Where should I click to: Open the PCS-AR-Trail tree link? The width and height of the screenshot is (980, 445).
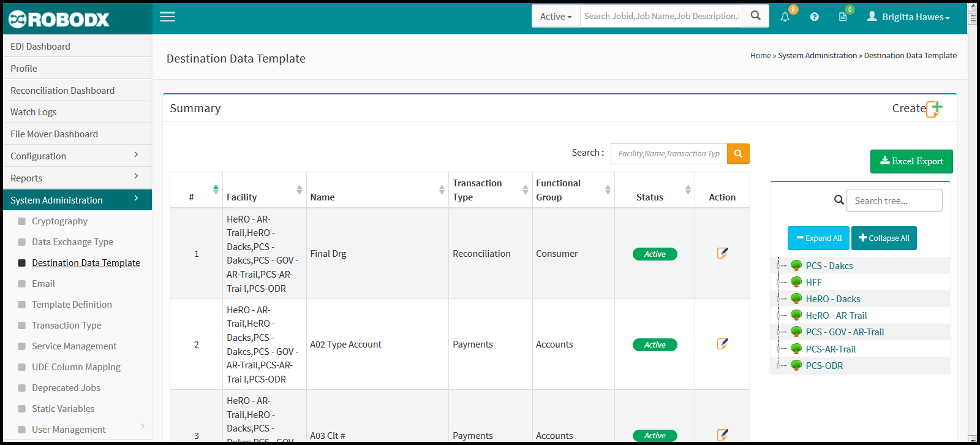point(831,349)
